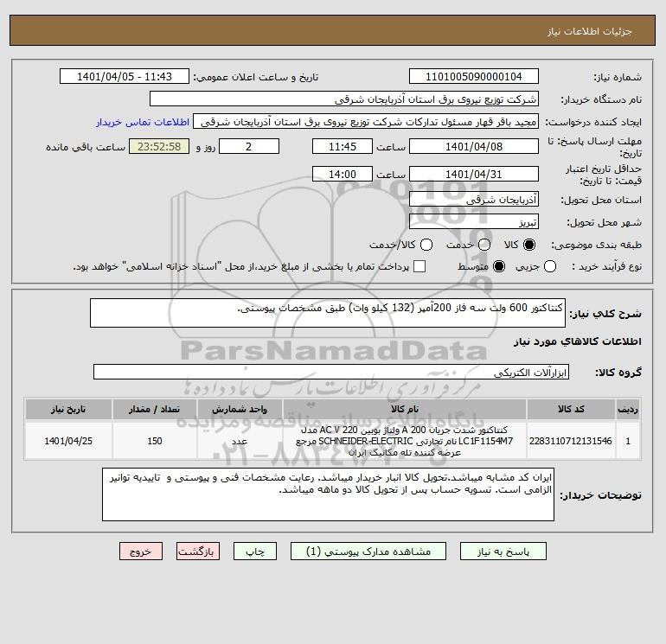The image size is (666, 644).
Task: Select the 'کالا/خدمت' radio button
Action: (x=426, y=245)
